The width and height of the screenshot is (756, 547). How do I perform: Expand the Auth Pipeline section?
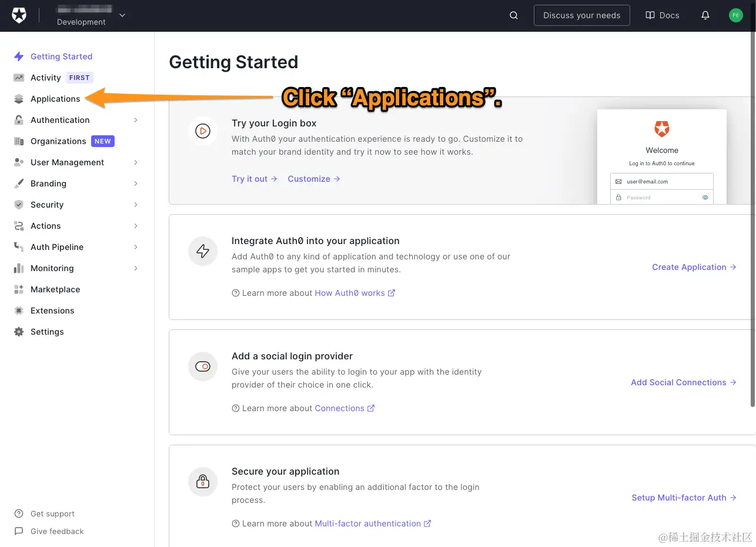pos(136,247)
